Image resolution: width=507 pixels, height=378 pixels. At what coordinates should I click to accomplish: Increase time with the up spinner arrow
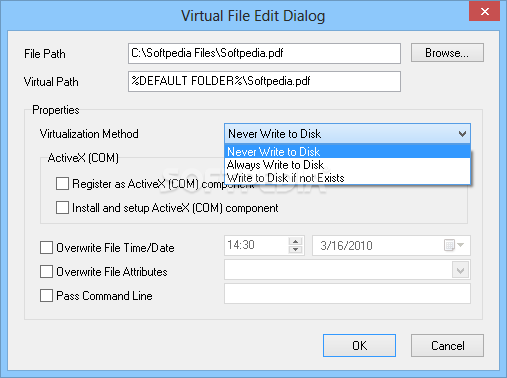[296, 241]
